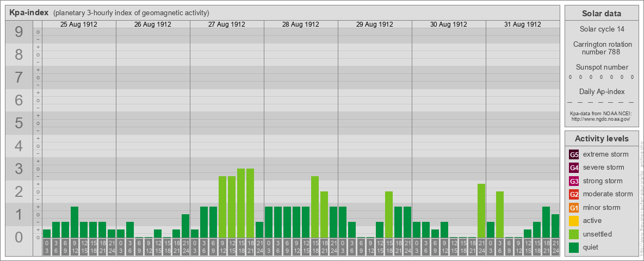Screen dimensions: 644x261
Task: Click the Activity levels panel heading
Action: [x=602, y=139]
